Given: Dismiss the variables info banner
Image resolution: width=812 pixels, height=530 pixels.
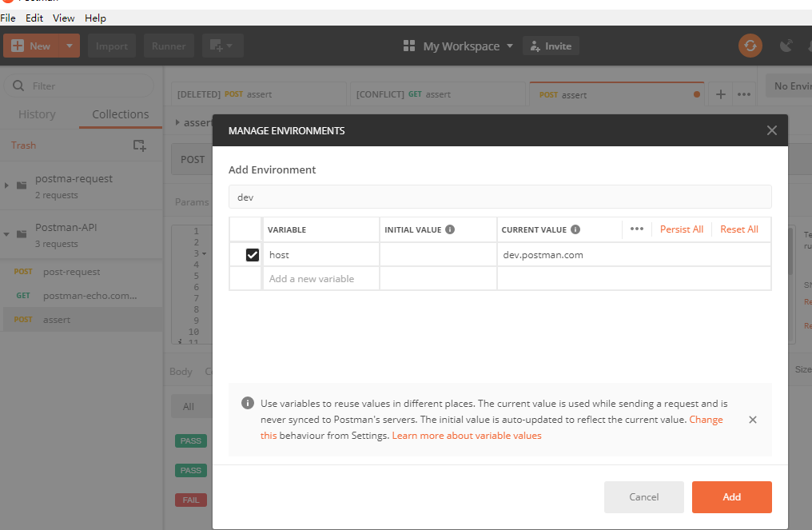Looking at the screenshot, I should point(752,420).
